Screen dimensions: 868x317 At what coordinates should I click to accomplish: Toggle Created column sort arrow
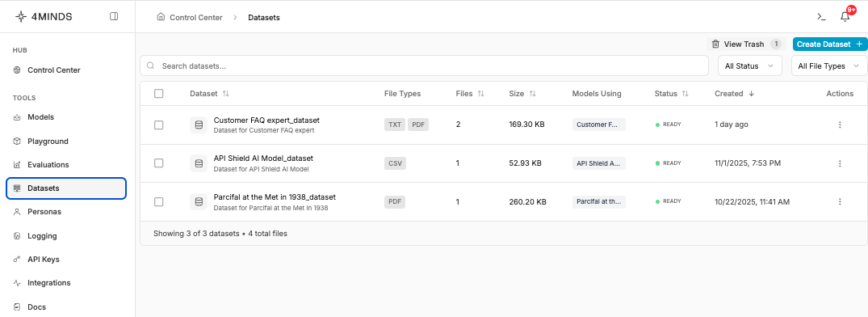coord(751,94)
